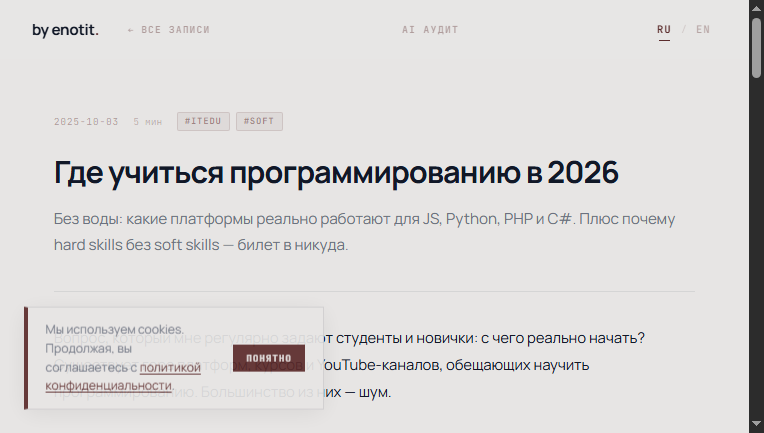
Task: Open the #SOFT tag
Action: (259, 122)
